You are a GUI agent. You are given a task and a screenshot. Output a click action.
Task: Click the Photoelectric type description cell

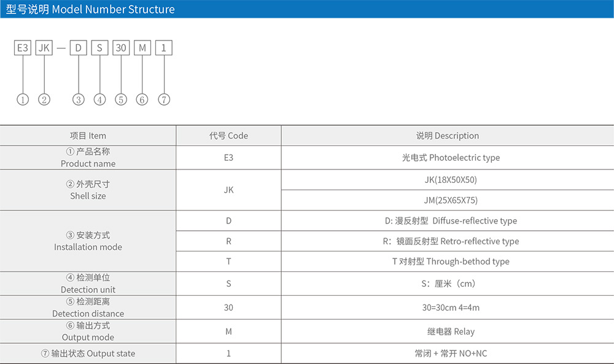coord(447,158)
